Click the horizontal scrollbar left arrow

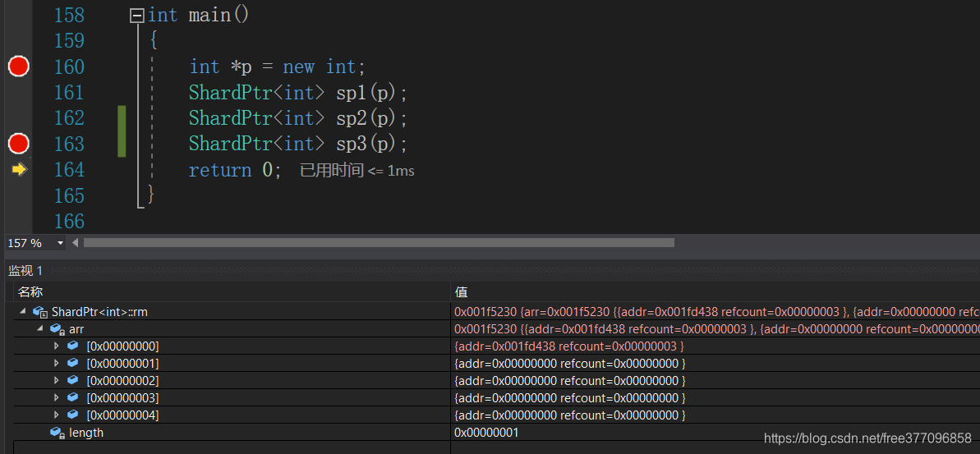pyautogui.click(x=76, y=243)
